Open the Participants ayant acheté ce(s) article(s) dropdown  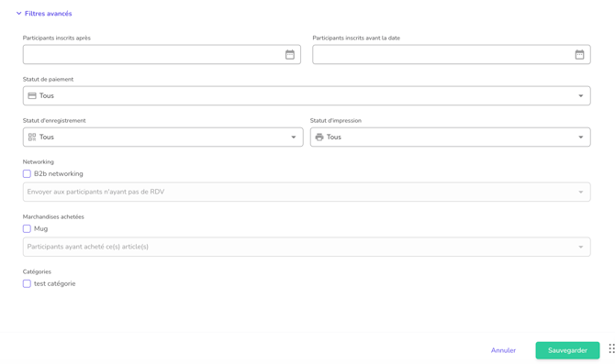tap(307, 247)
